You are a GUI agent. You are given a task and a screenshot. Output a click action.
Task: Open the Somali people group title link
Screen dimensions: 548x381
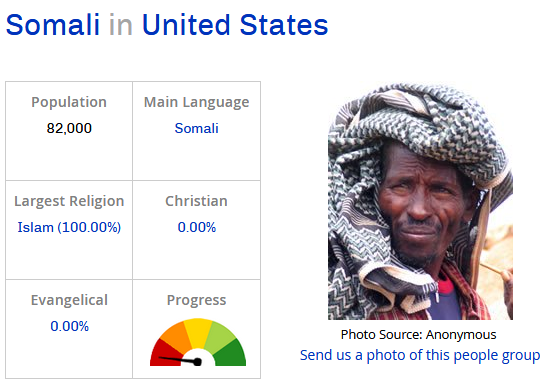pos(53,25)
